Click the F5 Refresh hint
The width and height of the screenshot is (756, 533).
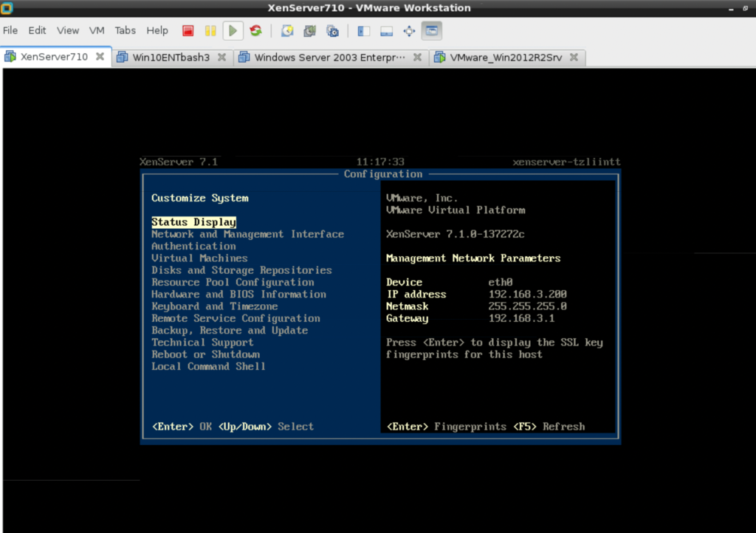(x=549, y=427)
